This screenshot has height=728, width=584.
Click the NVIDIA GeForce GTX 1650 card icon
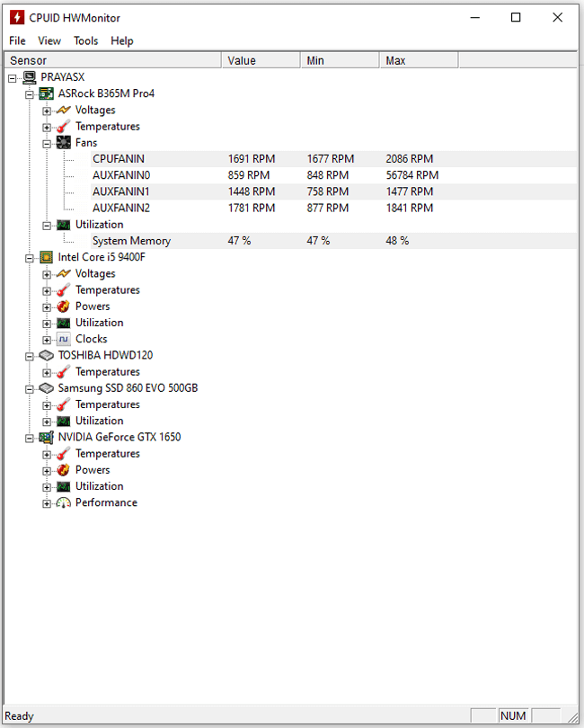pos(47,438)
